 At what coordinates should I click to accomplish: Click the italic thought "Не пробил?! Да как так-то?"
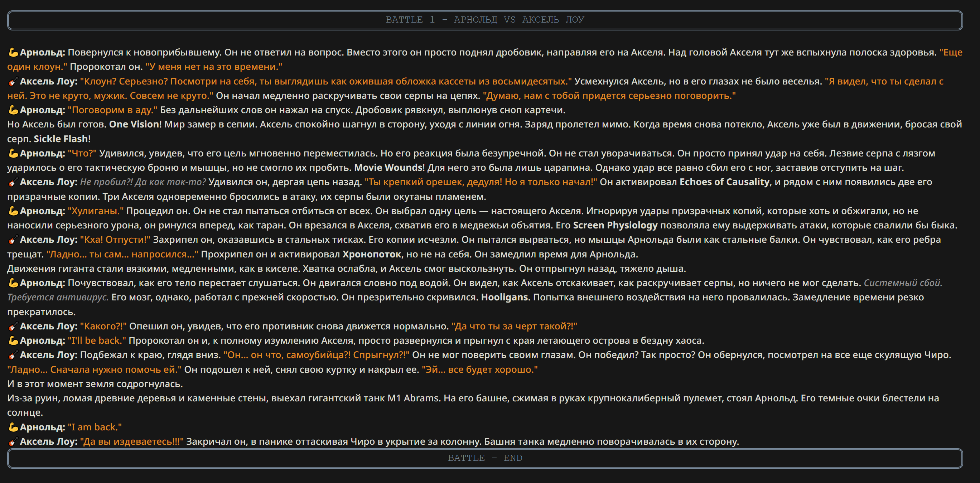[x=143, y=182]
